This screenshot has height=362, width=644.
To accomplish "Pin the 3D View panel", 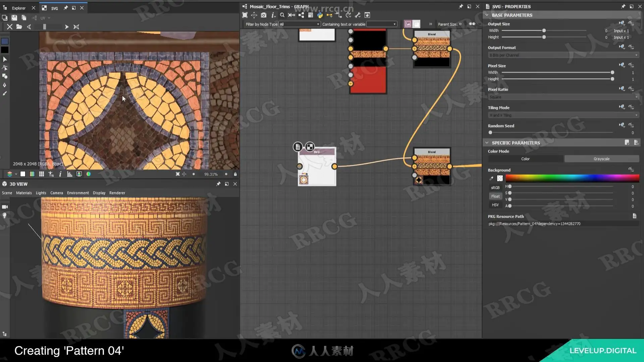I will [x=218, y=184].
